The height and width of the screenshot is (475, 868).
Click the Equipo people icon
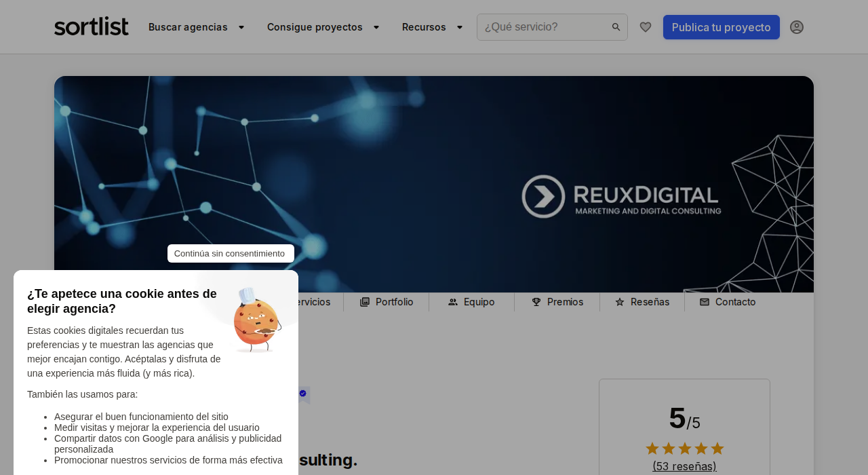coord(453,302)
